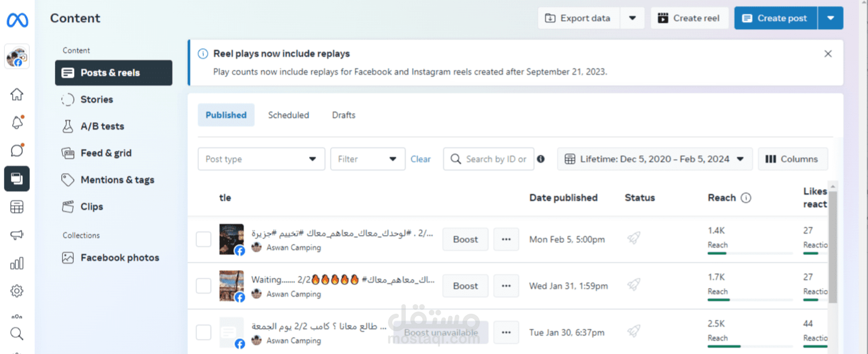Viewport: 868px width, 354px height.
Task: Click the Create reel button
Action: [x=690, y=18]
